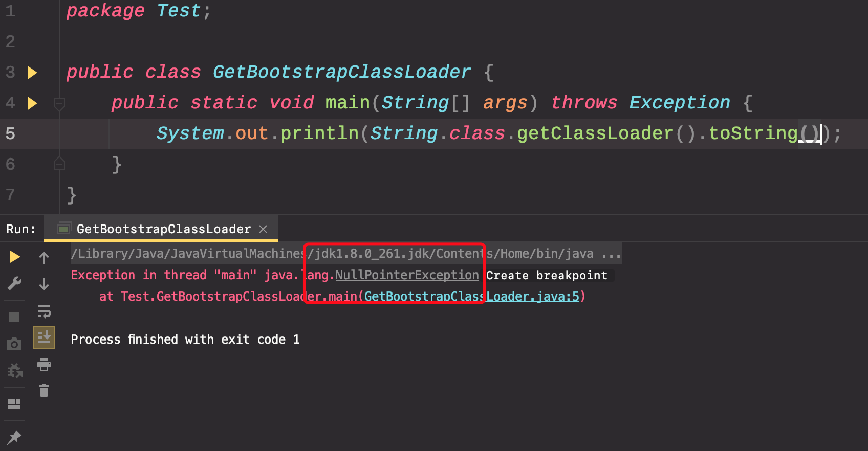Screen dimensions: 868x451
Task: Toggle soft-wrap in the console output
Action: click(44, 311)
